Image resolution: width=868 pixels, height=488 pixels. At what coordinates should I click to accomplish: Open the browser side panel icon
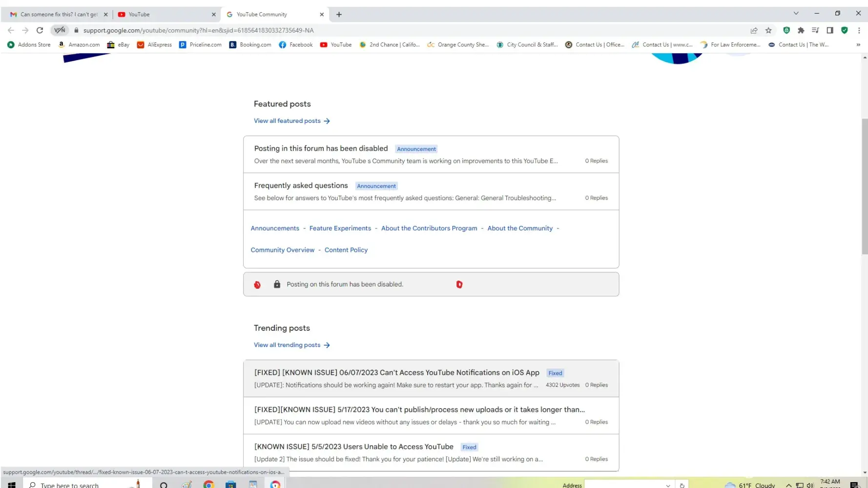[829, 30]
